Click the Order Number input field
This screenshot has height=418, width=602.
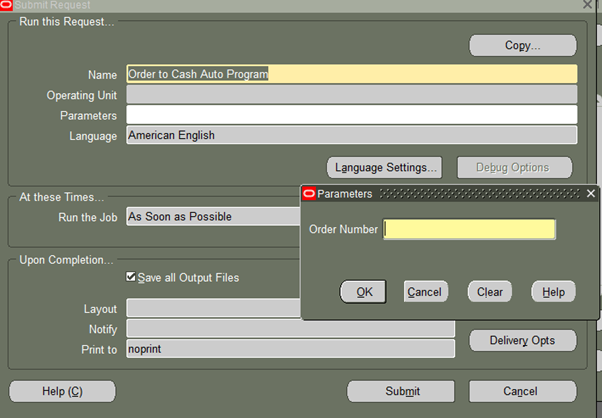469,230
